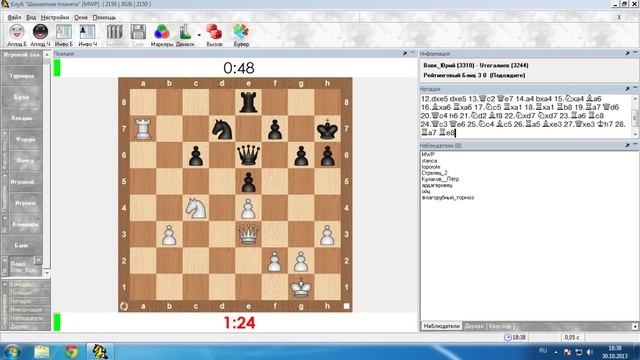
Task: Click the white smiley Аплод Б icon
Action: (x=17, y=33)
